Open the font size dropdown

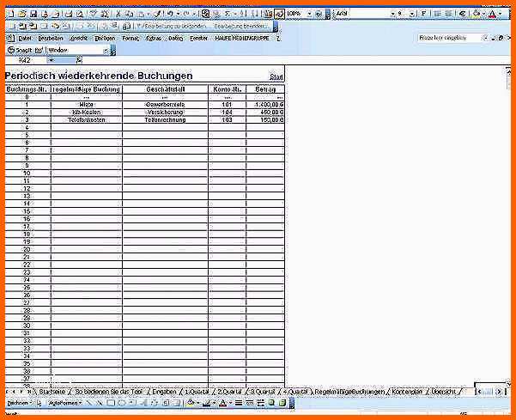(x=411, y=14)
